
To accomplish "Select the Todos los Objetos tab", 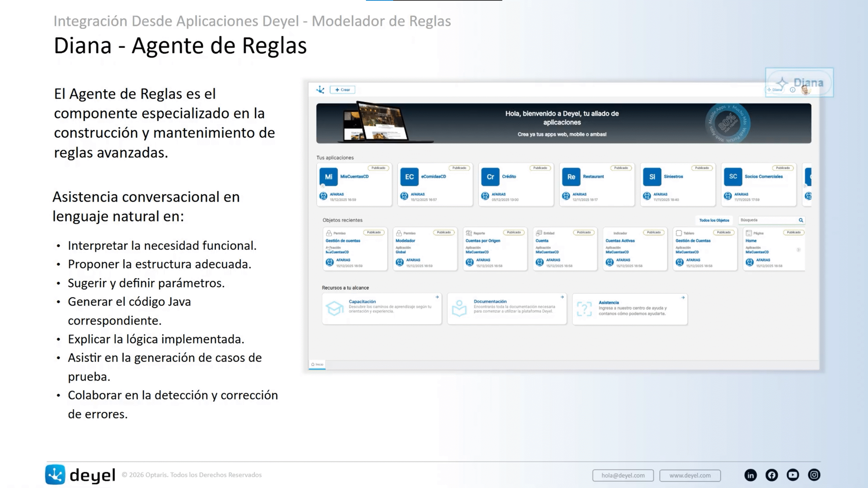I will (714, 220).
